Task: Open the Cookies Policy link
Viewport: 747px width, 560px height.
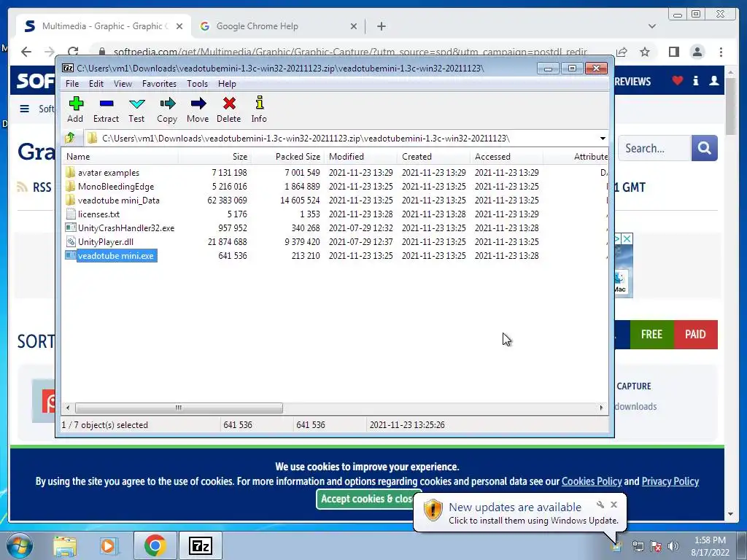Action: pos(591,481)
